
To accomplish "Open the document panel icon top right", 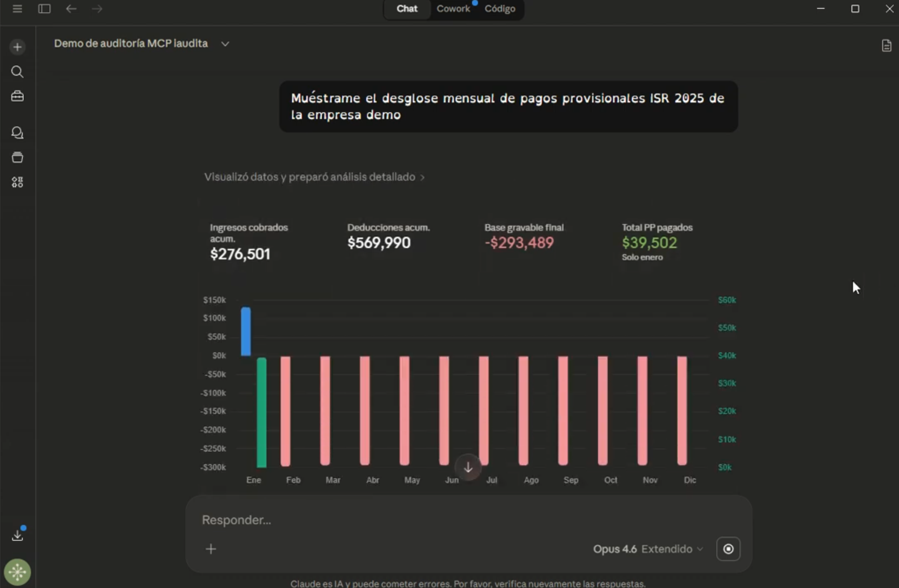I will [x=887, y=46].
